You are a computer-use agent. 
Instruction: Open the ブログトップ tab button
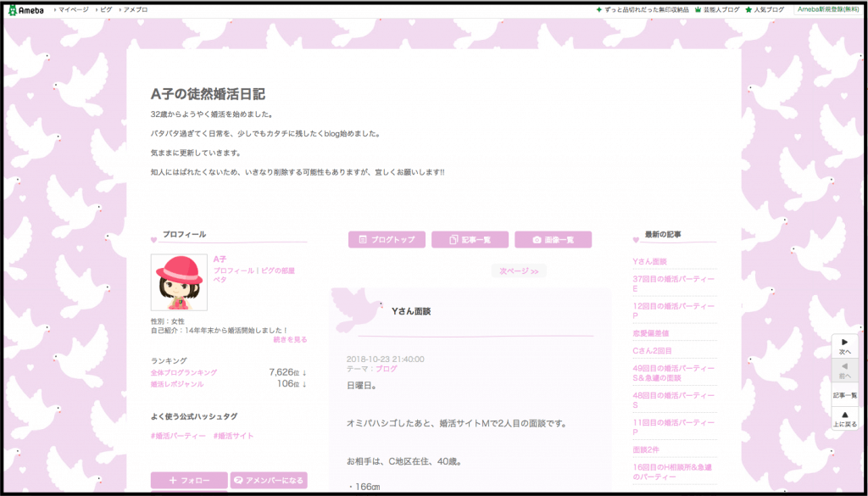[x=387, y=240]
